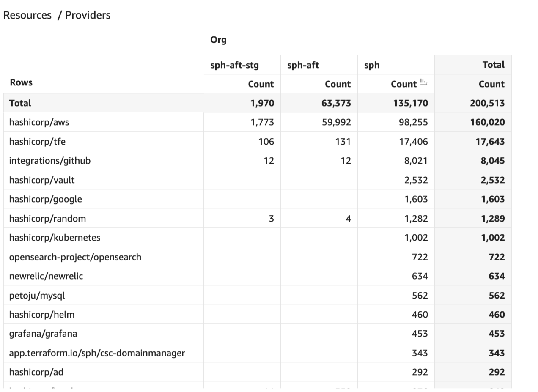The height and width of the screenshot is (392, 538).
Task: Click hashicorp/aws total 160,020
Action: pyautogui.click(x=487, y=122)
